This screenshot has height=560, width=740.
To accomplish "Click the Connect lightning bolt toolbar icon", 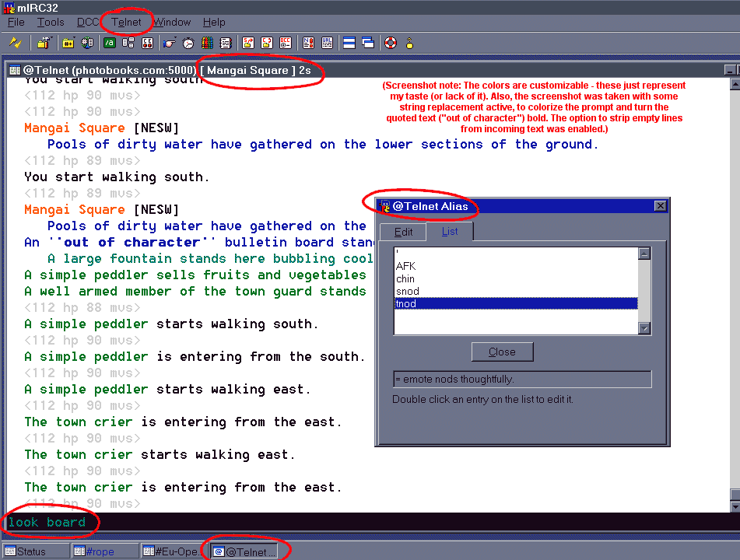I will [x=15, y=43].
